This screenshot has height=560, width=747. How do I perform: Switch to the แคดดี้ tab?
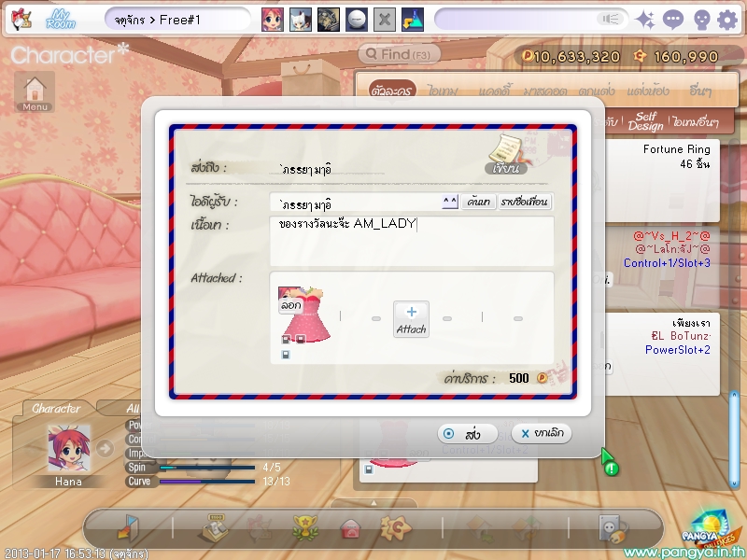(x=495, y=91)
